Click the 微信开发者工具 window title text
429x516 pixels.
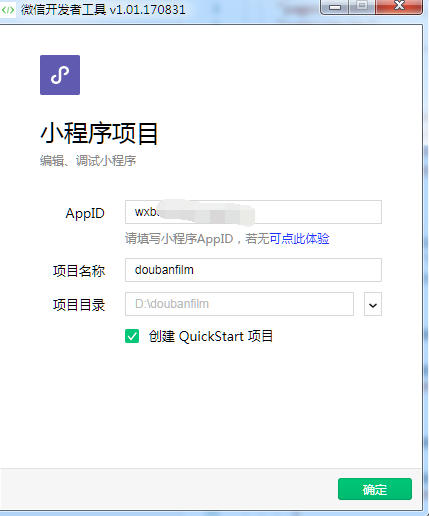[64, 10]
